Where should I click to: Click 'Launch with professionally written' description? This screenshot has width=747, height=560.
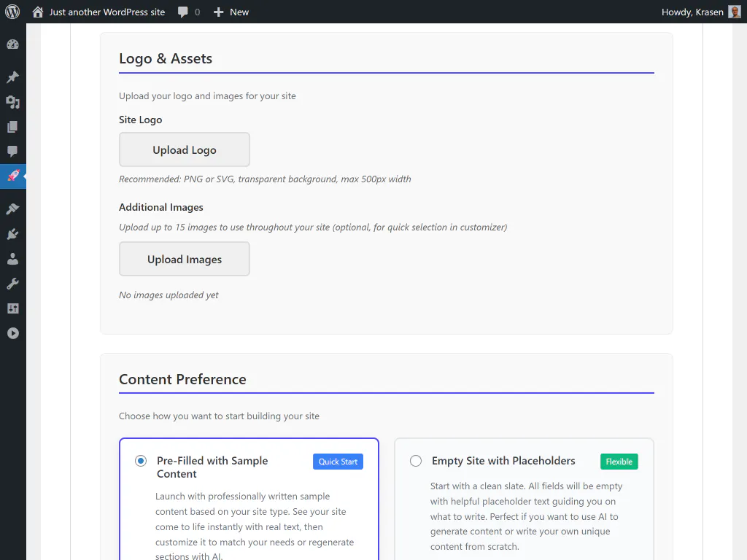pos(255,526)
